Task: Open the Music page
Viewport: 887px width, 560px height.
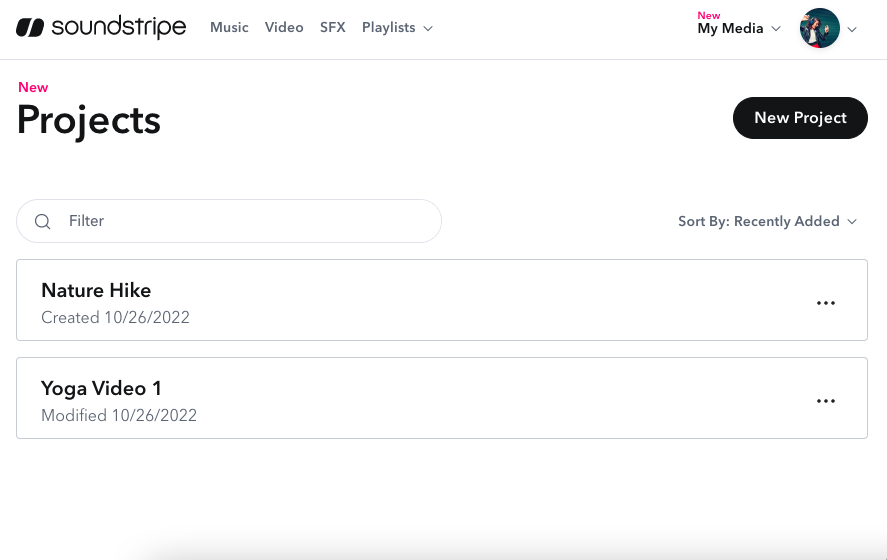Action: pyautogui.click(x=229, y=28)
